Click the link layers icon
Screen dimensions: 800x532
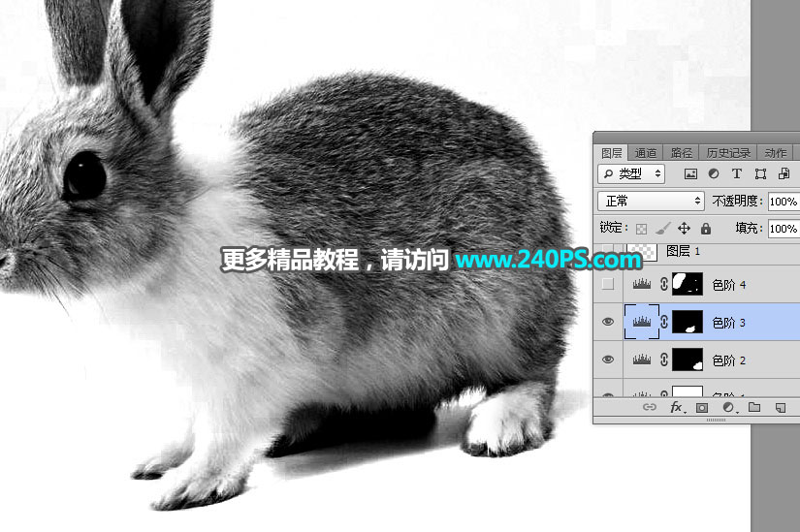649,407
